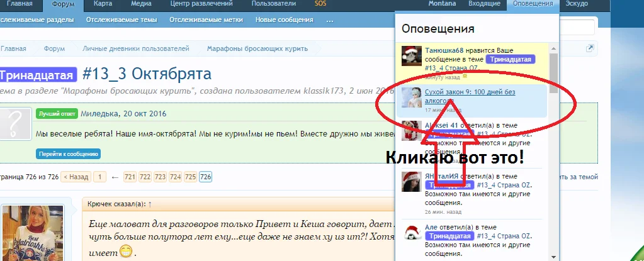This screenshot has height=261, width=644.
Task: Go to the Пользователи tab
Action: (274, 4)
